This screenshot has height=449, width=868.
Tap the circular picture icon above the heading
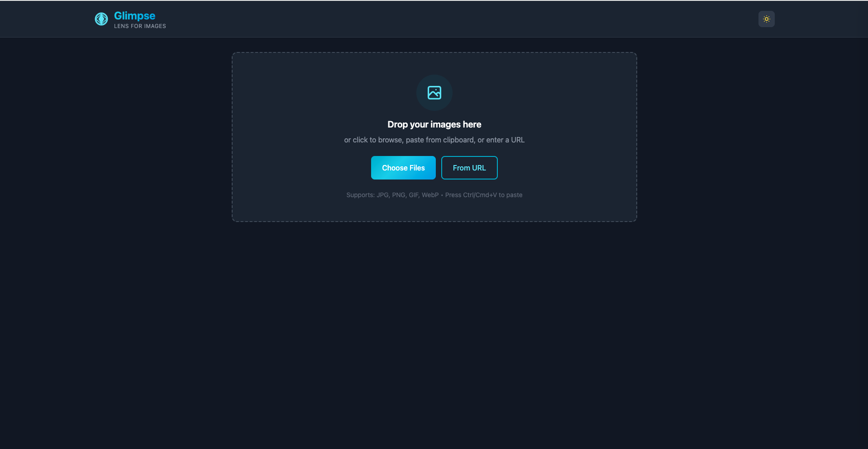(x=434, y=93)
